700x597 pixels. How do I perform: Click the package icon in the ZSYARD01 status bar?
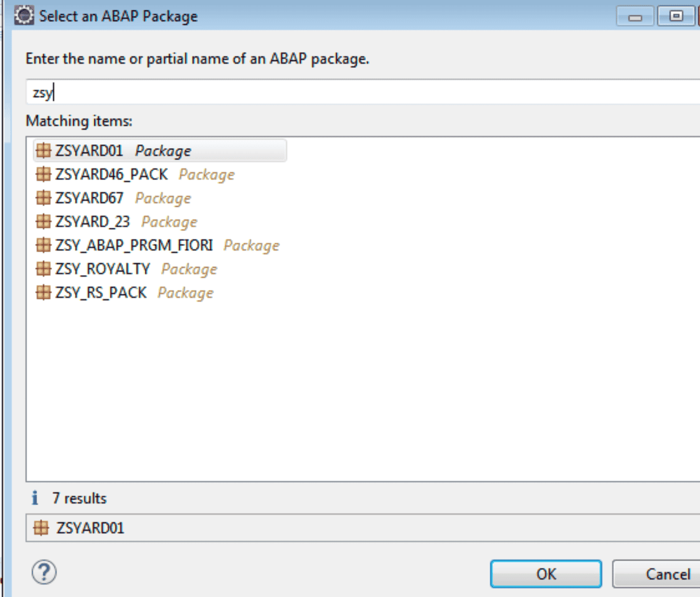click(43, 528)
